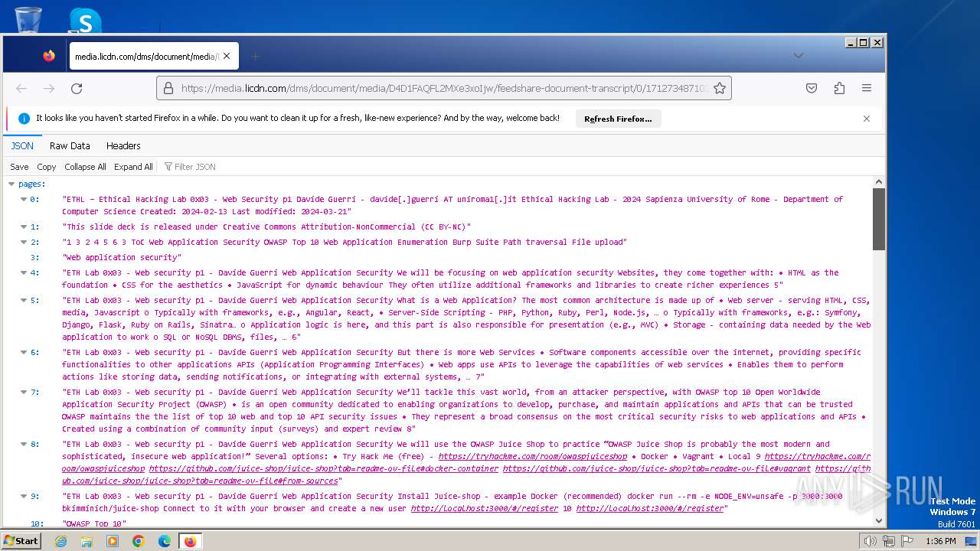Open the Firefox application menu
Viewport: 980px width, 551px height.
tap(867, 89)
